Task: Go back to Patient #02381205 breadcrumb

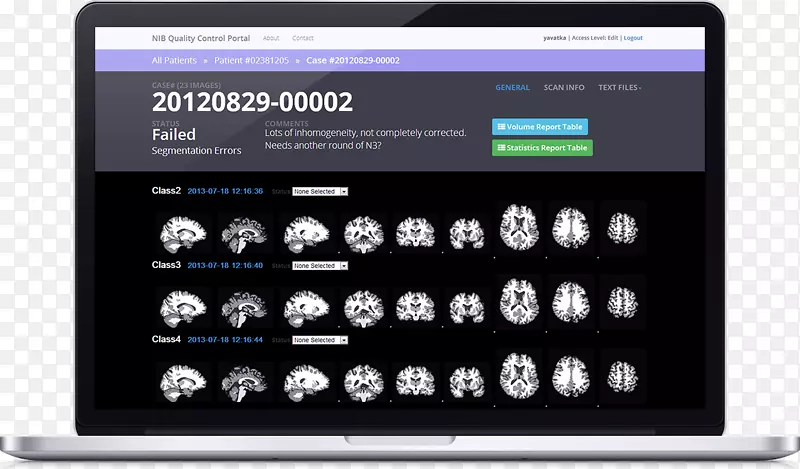Action: click(x=251, y=61)
